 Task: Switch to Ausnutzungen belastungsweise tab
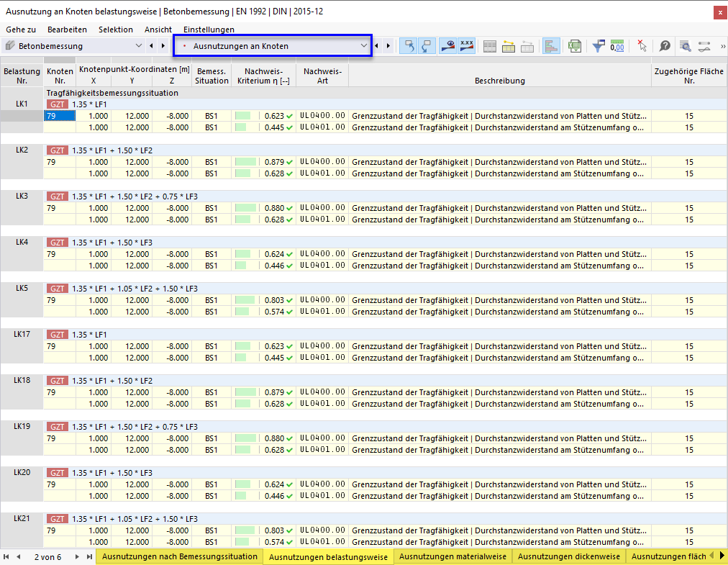[328, 556]
